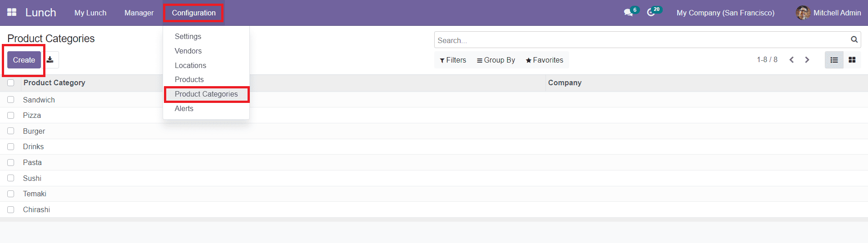Screen dimensions: 868x243
Task: Tick the Sandwich category checkbox
Action: 11,100
